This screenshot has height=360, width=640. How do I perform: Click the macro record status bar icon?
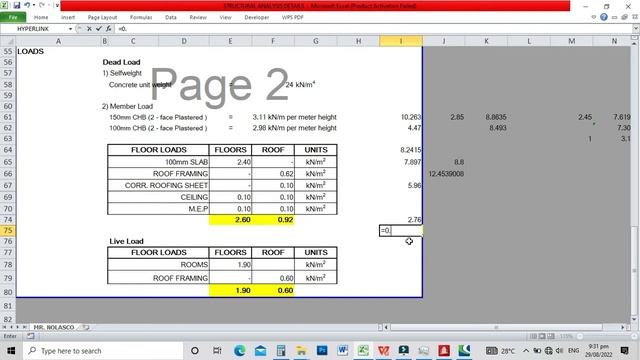pyautogui.click(x=31, y=336)
